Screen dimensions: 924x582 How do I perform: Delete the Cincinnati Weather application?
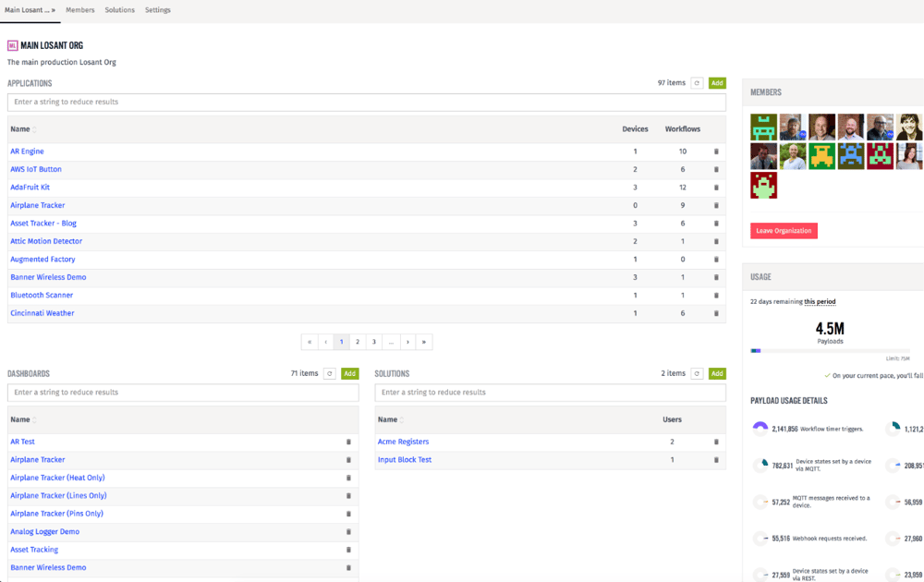click(x=717, y=313)
